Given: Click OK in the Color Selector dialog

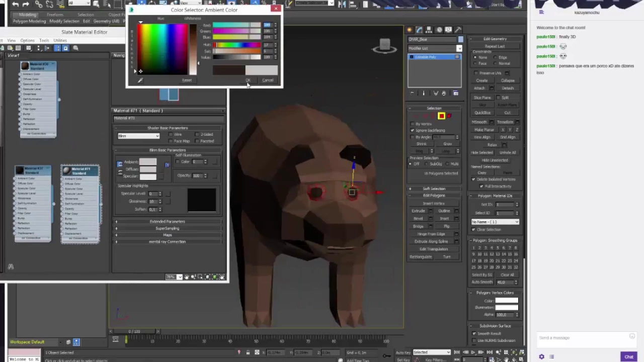Looking at the screenshot, I should coord(248,80).
